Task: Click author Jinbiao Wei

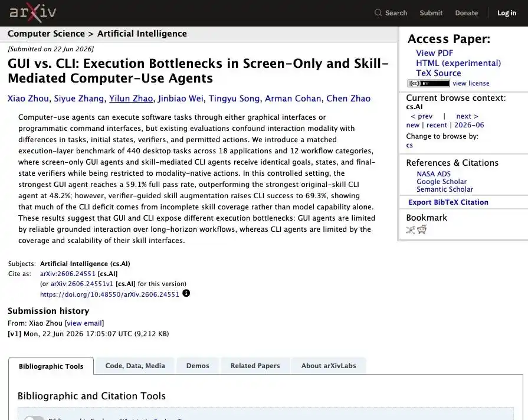Action: click(181, 99)
